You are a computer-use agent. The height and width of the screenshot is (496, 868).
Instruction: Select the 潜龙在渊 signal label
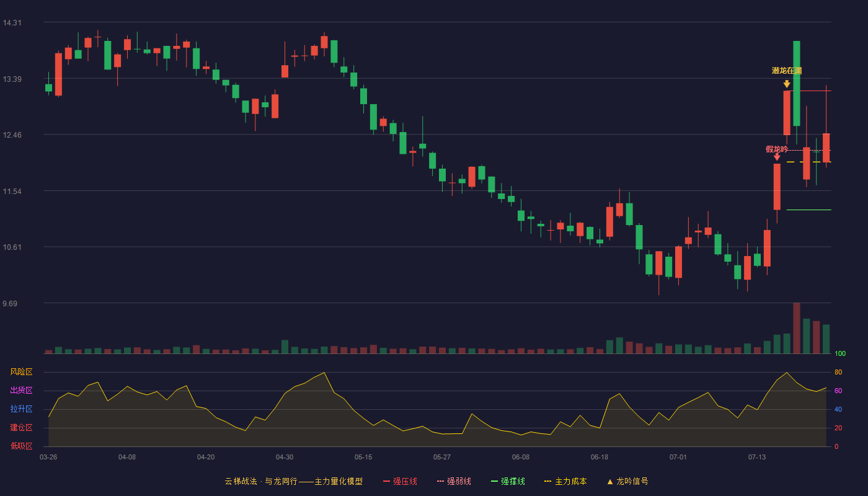click(787, 71)
